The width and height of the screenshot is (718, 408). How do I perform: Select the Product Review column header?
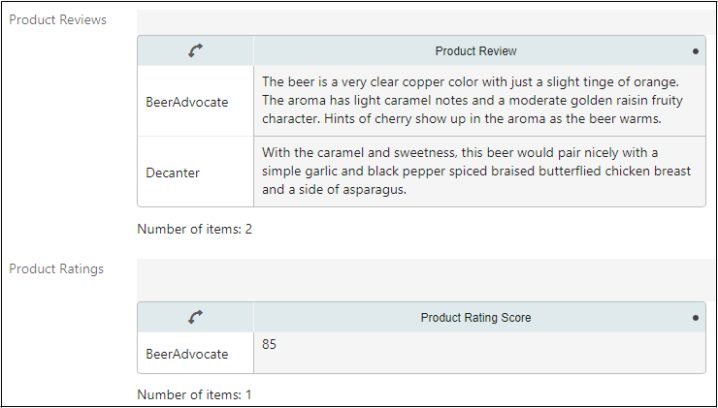pos(476,51)
